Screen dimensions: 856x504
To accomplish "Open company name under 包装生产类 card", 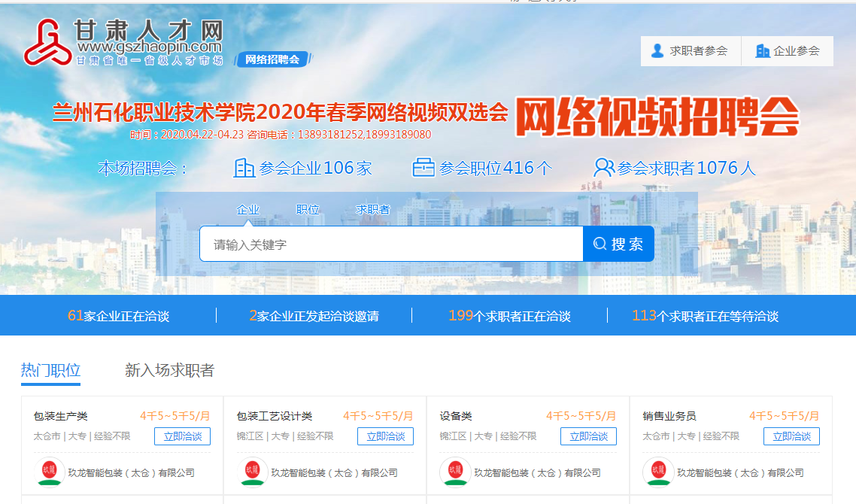I will [131, 473].
